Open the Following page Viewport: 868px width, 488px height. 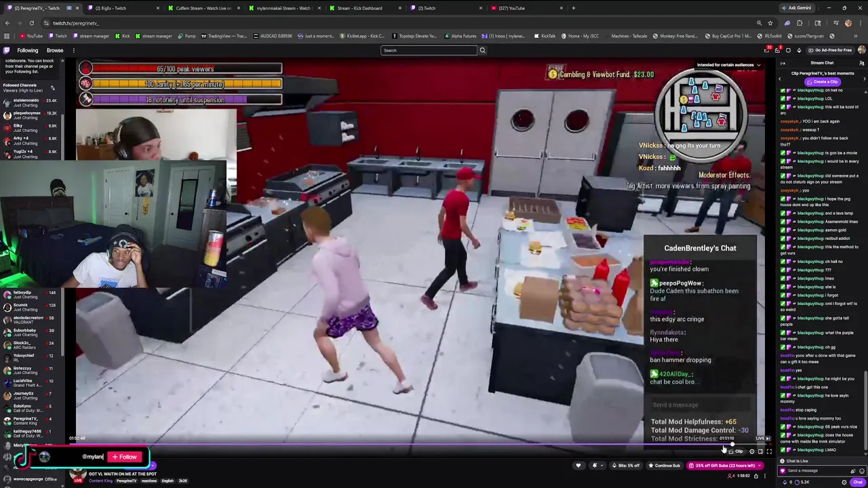tap(28, 50)
